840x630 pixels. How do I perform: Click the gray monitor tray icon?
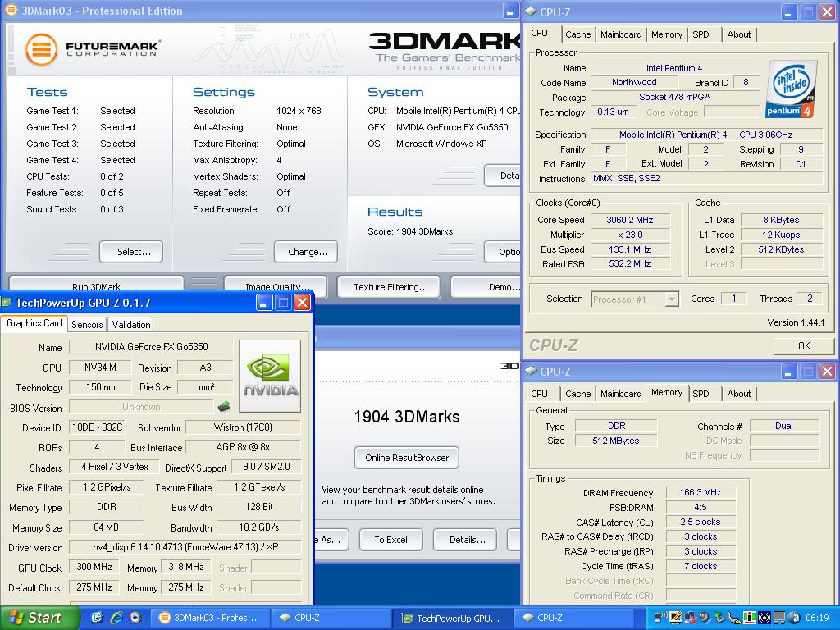pyautogui.click(x=779, y=618)
